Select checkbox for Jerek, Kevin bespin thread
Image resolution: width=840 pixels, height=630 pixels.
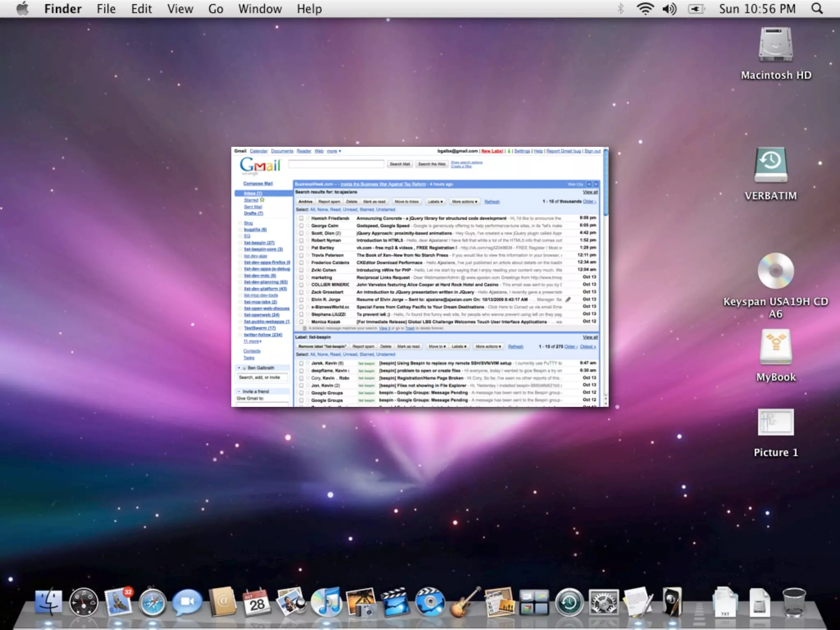tap(301, 363)
